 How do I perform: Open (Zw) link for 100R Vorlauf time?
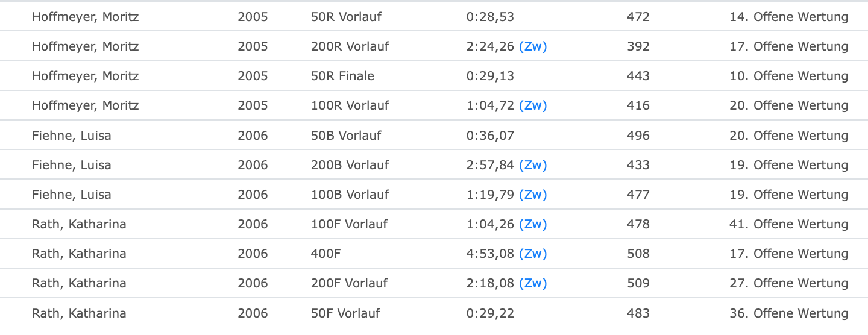tap(533, 105)
